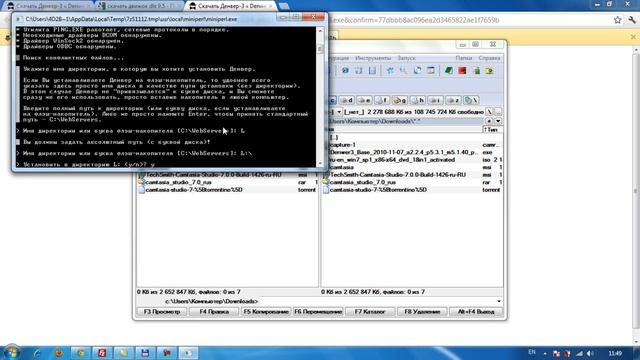Click the volume speaker tray icon
Screen dimensions: 640x360
tap(590, 353)
